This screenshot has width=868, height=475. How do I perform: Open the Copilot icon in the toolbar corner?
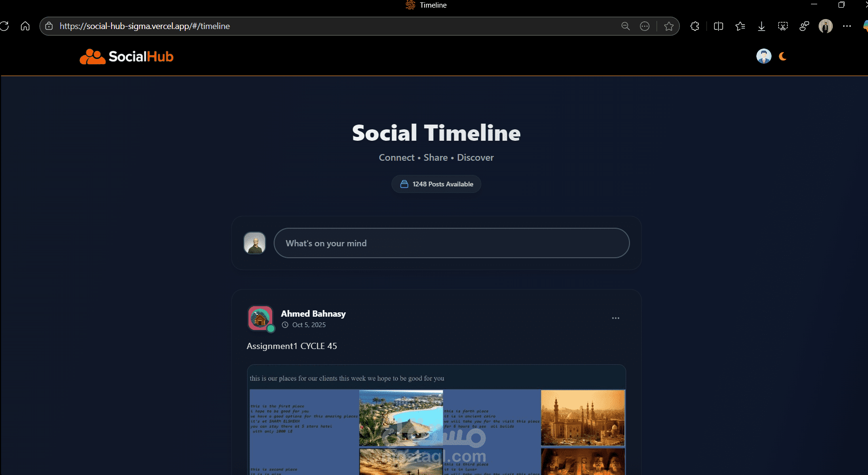pyautogui.click(x=865, y=26)
